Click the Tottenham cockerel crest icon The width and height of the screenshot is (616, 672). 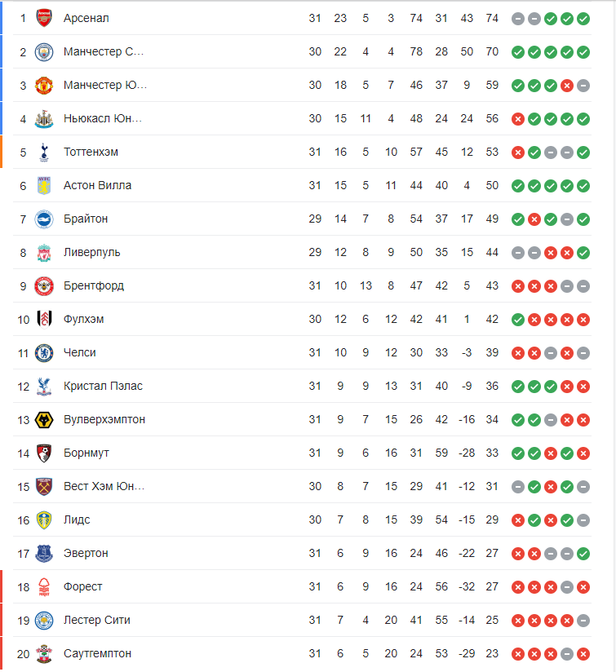[44, 152]
